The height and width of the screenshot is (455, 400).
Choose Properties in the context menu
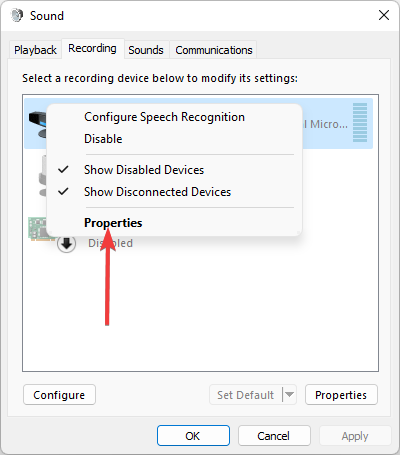click(113, 223)
